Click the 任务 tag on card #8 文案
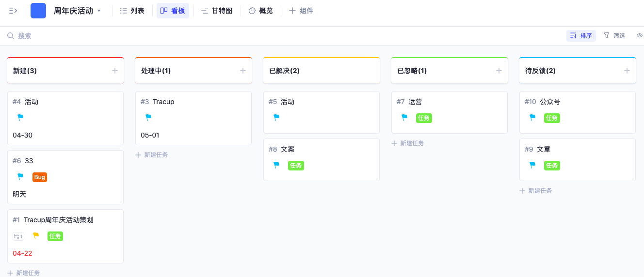The image size is (644, 277). [296, 166]
